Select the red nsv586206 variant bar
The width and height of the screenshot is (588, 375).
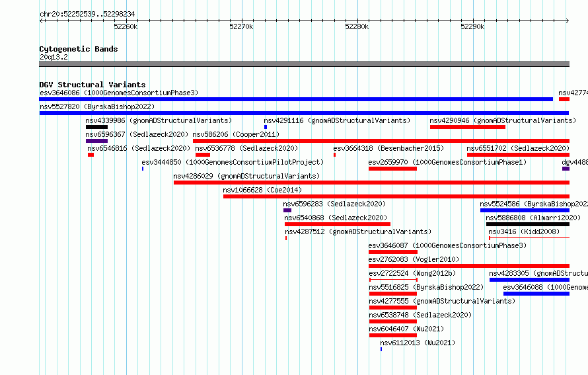pyautogui.click(x=381, y=141)
